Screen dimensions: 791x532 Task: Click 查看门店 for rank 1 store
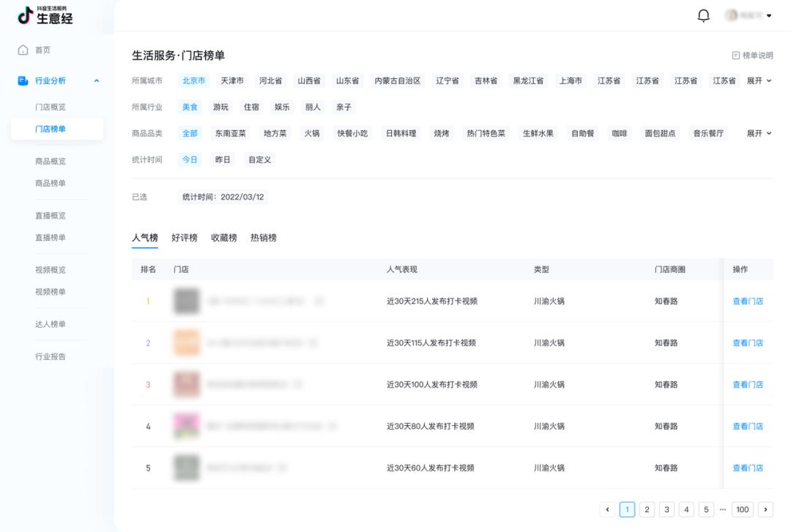(x=748, y=301)
